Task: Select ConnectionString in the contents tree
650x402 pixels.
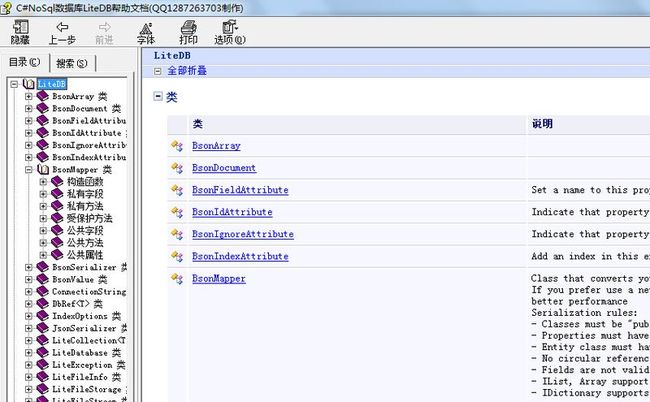Action: pos(89,292)
